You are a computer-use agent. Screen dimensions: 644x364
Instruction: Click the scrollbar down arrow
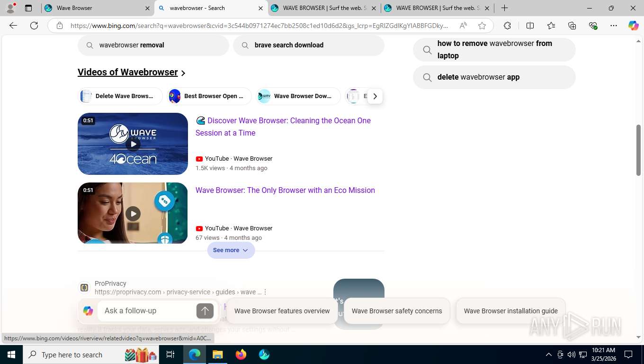[638, 337]
